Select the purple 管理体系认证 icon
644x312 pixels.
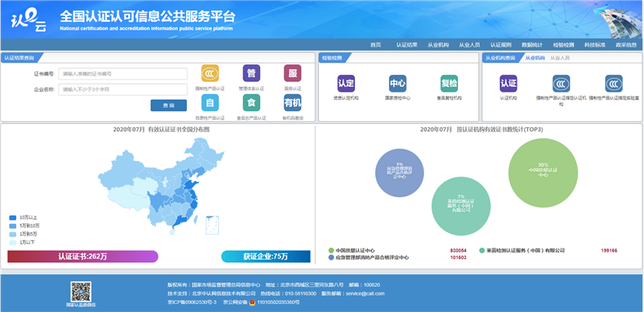(x=251, y=73)
